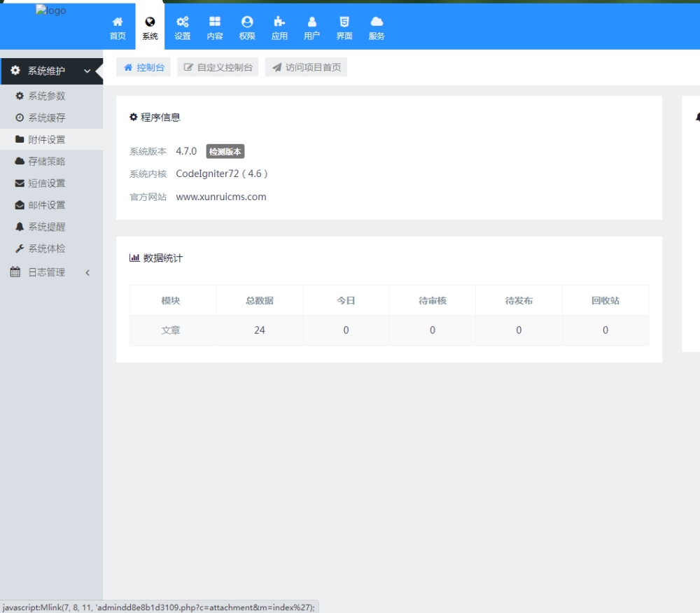Open 系统缓存 in the sidebar

pyautogui.click(x=51, y=118)
